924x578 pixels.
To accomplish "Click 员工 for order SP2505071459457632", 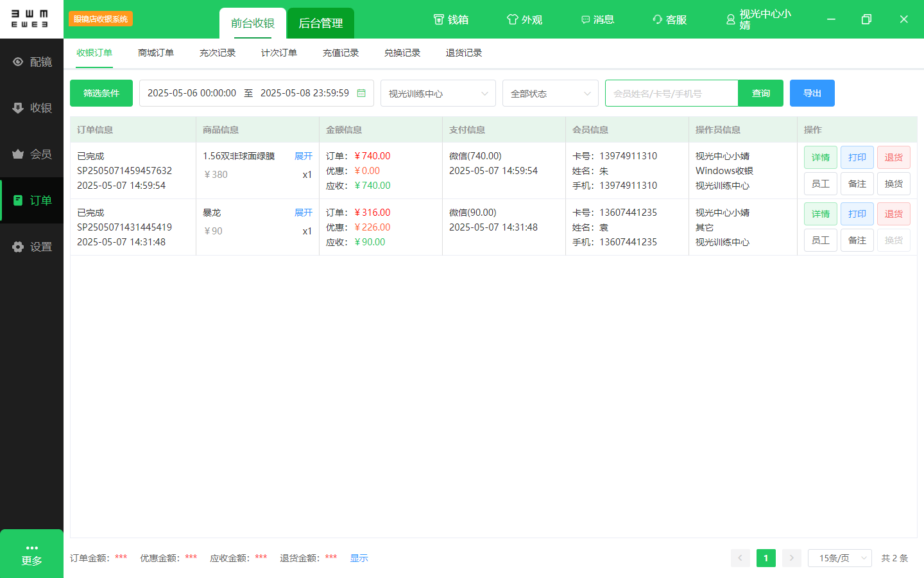I will click(x=821, y=184).
